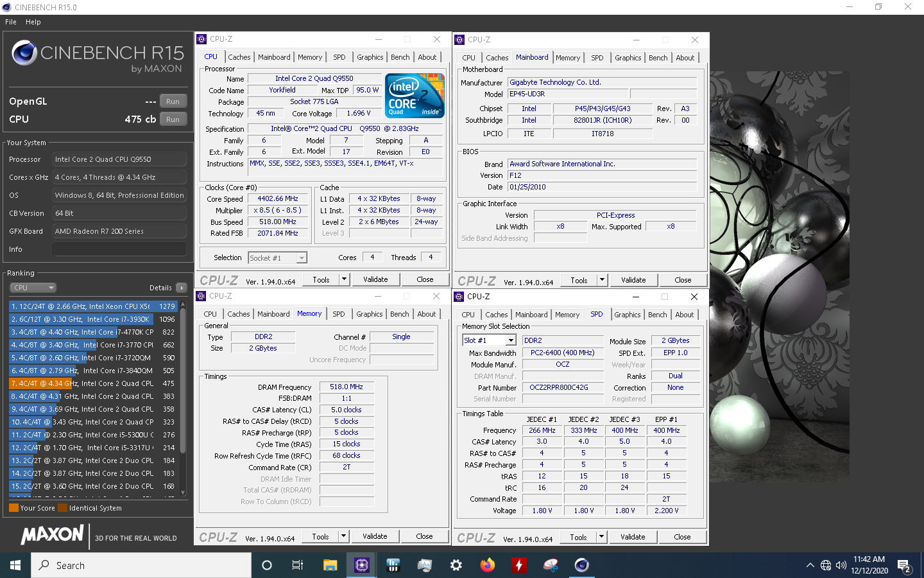Expand Tools dropdown arrow in CPU window

tap(345, 279)
